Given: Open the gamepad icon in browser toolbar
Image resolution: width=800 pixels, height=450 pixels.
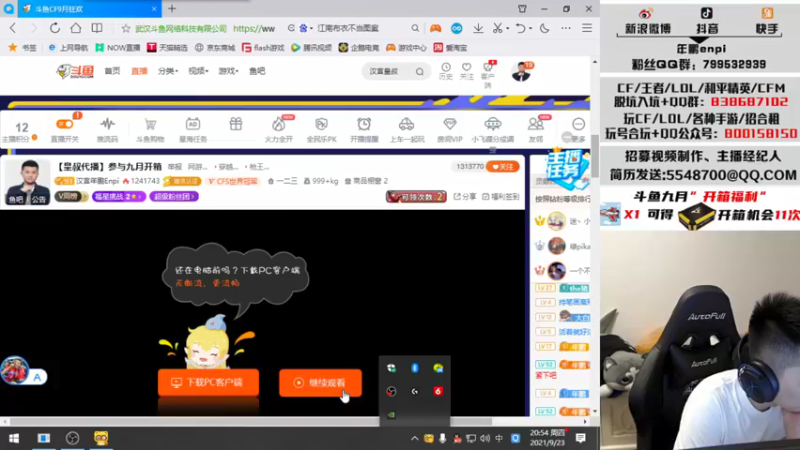Looking at the screenshot, I should tap(435, 29).
